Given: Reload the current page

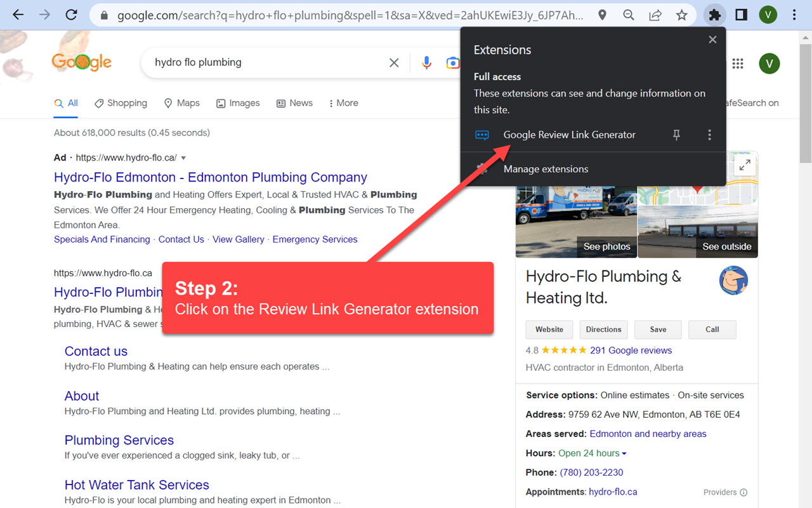Looking at the screenshot, I should [x=71, y=14].
